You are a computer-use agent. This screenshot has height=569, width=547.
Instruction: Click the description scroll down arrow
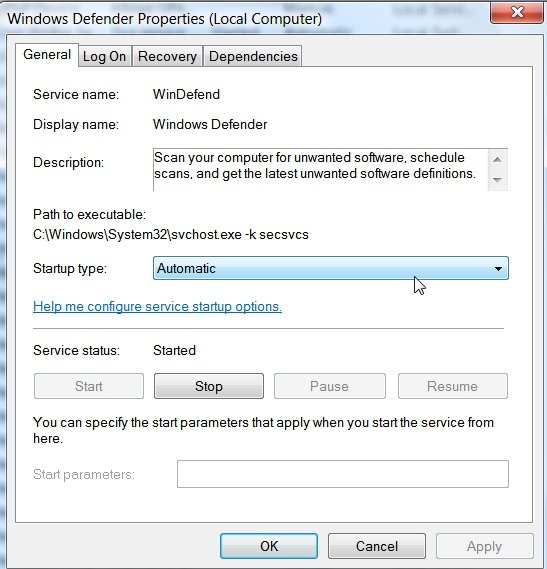click(498, 180)
